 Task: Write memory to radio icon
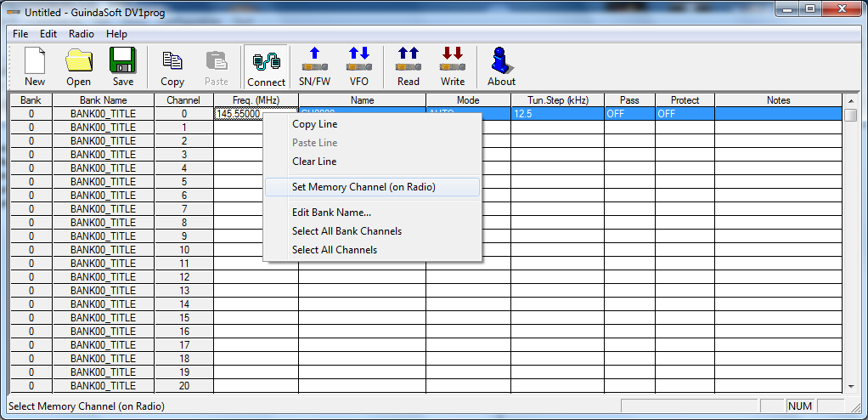click(453, 66)
